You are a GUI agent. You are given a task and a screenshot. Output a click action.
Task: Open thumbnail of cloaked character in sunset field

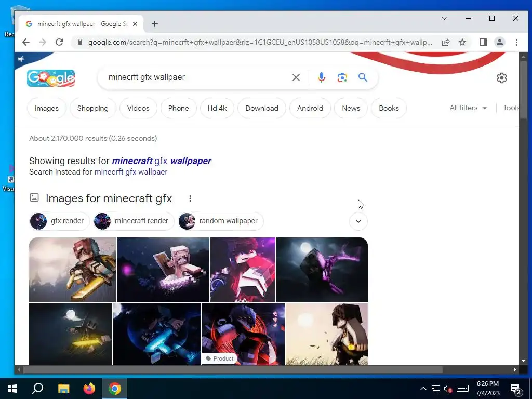327,334
